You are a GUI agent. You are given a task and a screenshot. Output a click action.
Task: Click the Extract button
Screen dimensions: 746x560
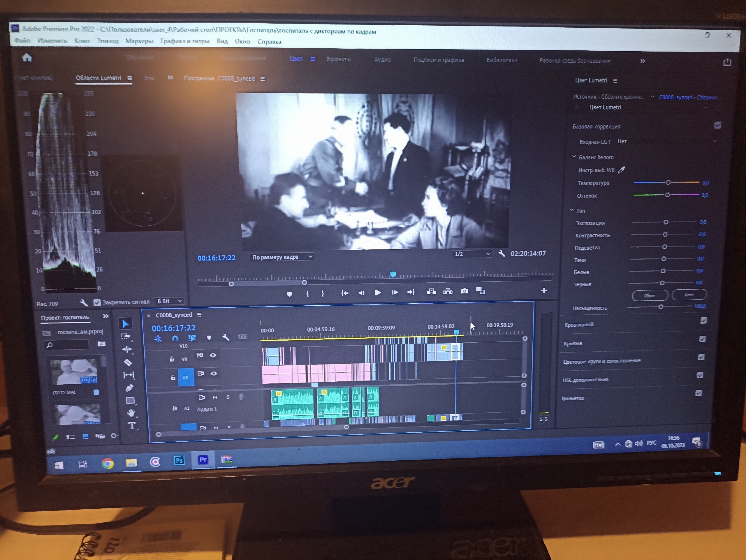click(448, 291)
